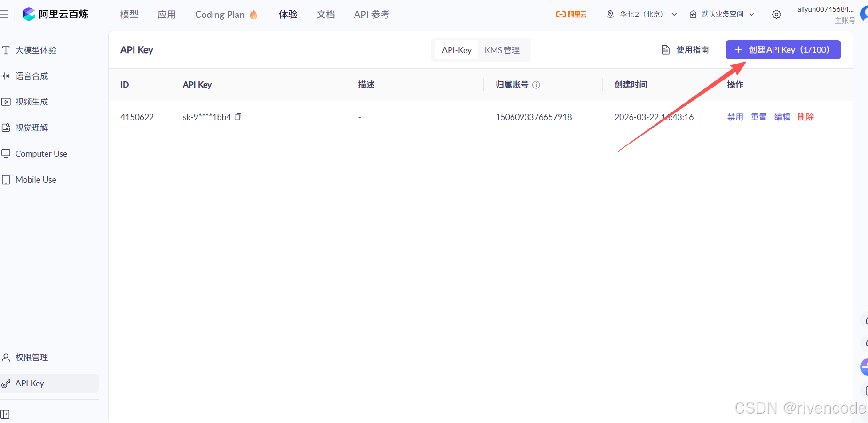
Task: Select API Key in the sidebar
Action: [49, 383]
